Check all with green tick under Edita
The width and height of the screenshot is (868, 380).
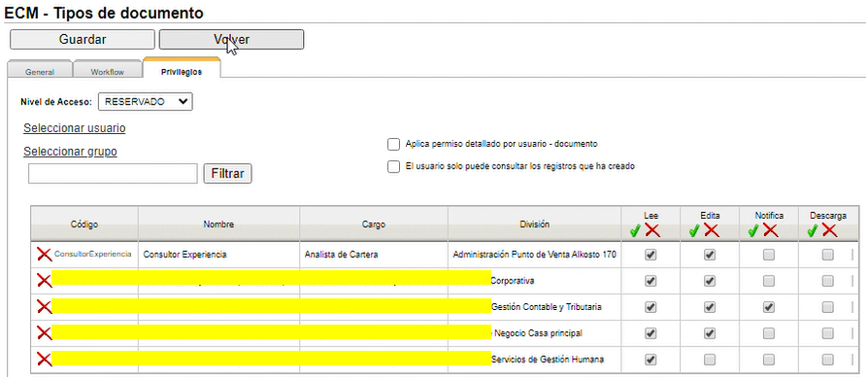tap(694, 231)
